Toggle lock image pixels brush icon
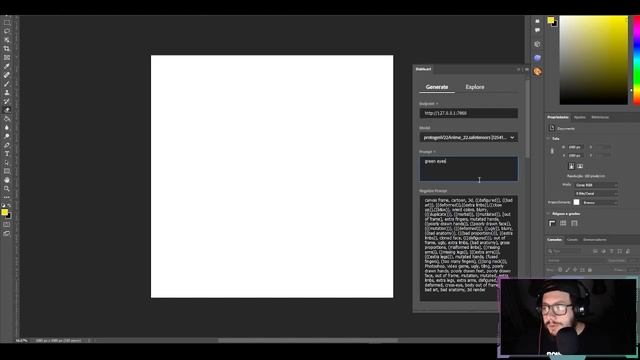Viewport: 640px width, 360px height. [x=567, y=270]
